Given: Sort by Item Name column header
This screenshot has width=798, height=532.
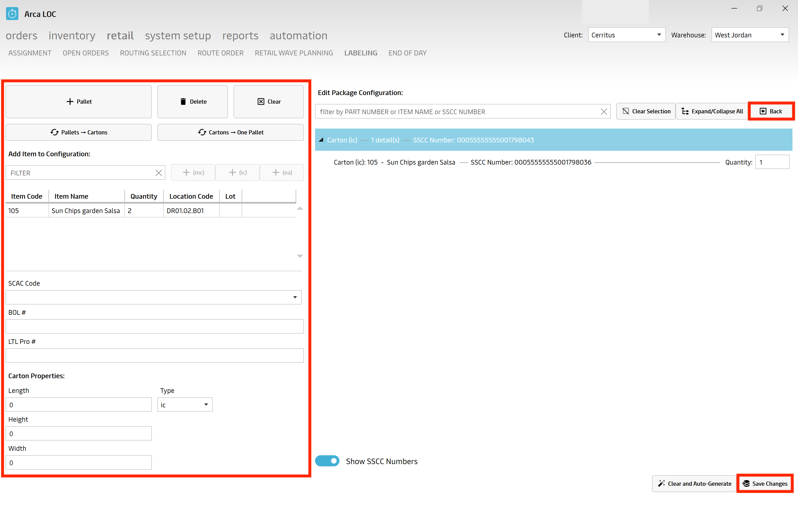Looking at the screenshot, I should [x=86, y=196].
